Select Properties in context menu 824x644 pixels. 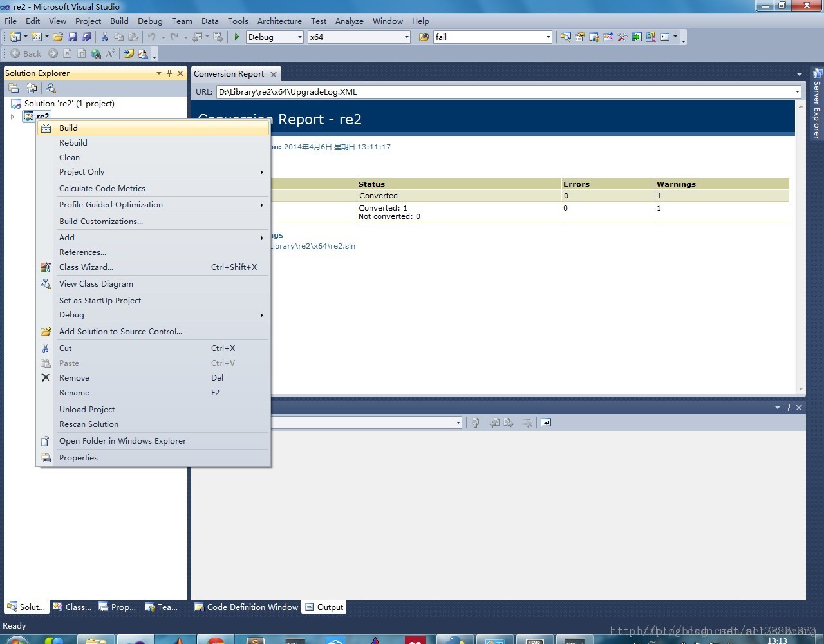tap(153, 457)
